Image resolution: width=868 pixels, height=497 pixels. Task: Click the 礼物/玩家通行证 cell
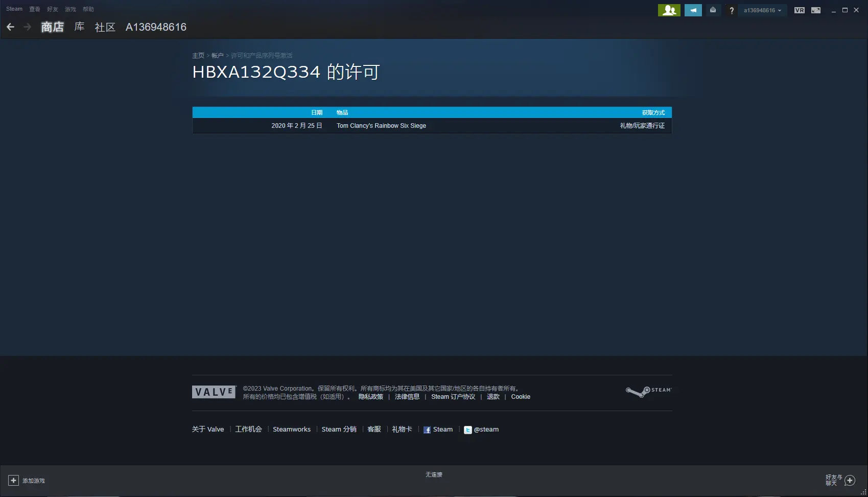point(642,126)
